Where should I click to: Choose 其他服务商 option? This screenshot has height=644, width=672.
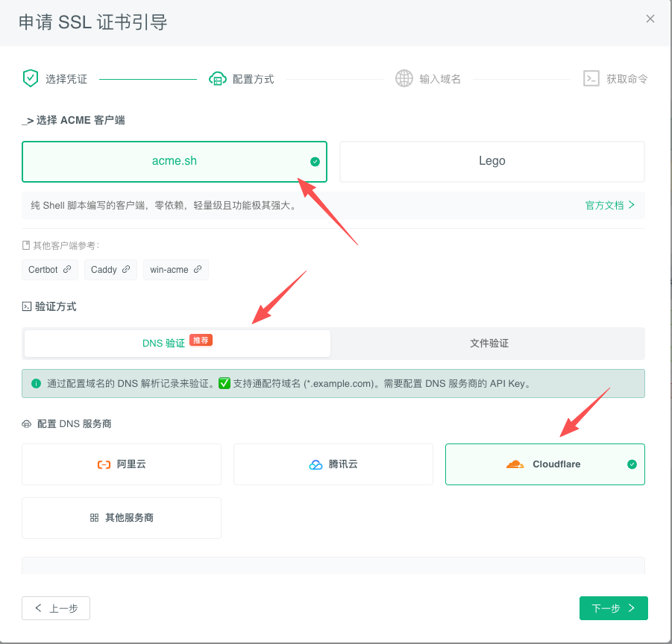pyautogui.click(x=122, y=518)
